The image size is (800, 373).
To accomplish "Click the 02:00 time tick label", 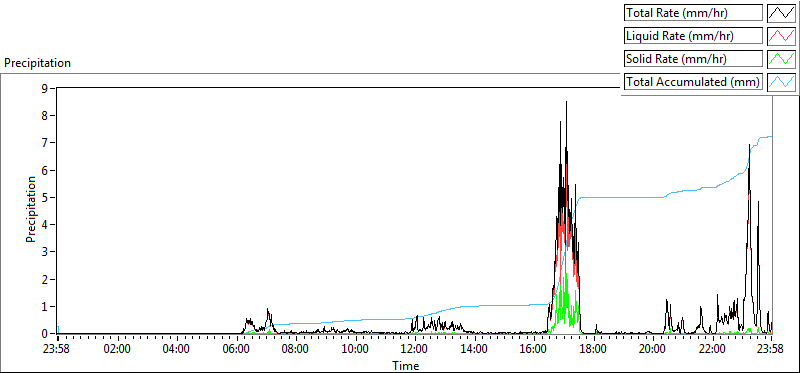I will pyautogui.click(x=118, y=350).
